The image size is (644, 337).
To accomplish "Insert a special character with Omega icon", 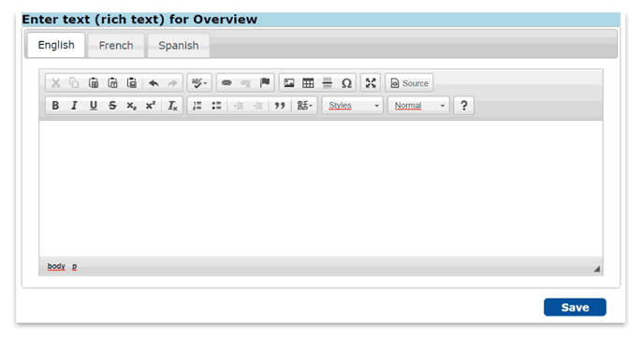I will pyautogui.click(x=346, y=83).
